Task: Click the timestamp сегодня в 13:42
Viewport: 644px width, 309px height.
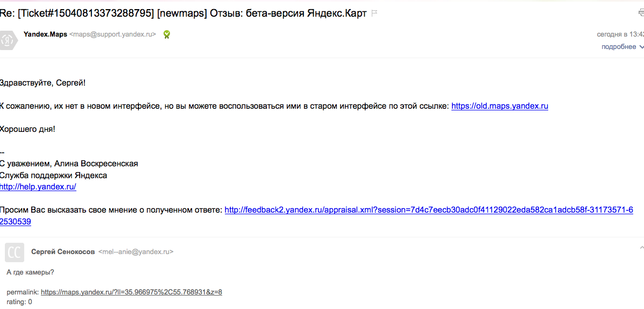Action: coord(620,34)
